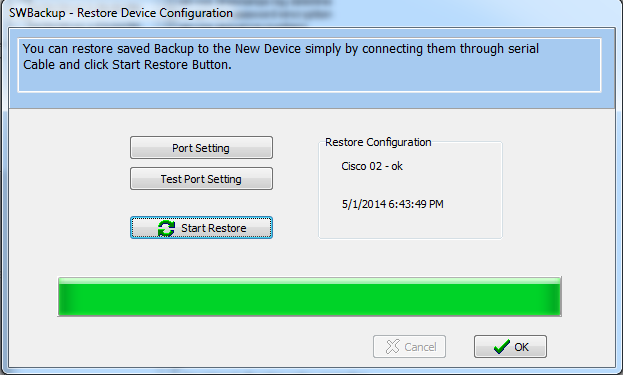Confirm with the OK button
Screen dimensions: 623x375
point(510,346)
